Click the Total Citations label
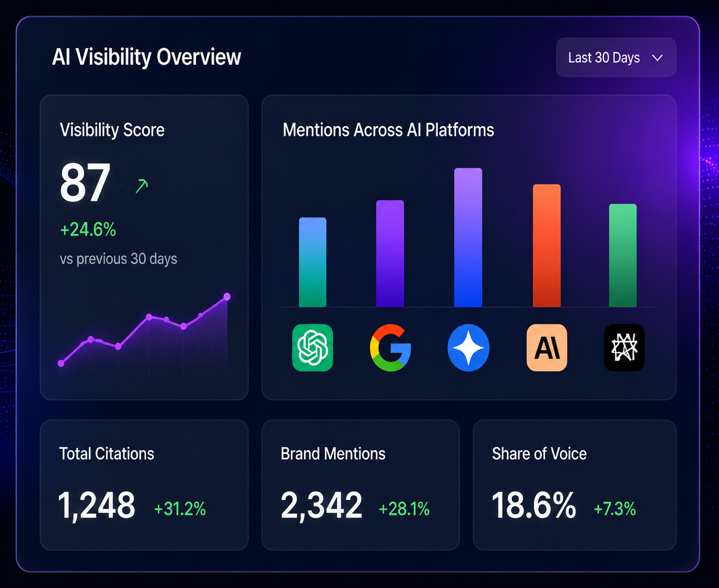 click(x=107, y=454)
